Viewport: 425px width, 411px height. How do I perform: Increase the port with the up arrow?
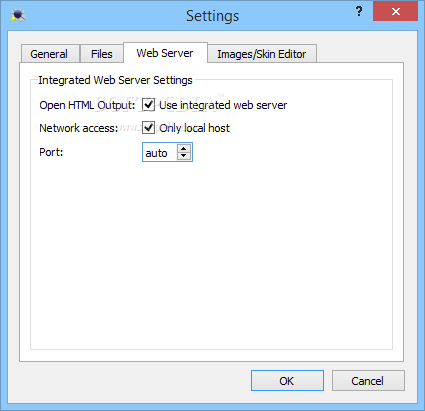(x=183, y=148)
